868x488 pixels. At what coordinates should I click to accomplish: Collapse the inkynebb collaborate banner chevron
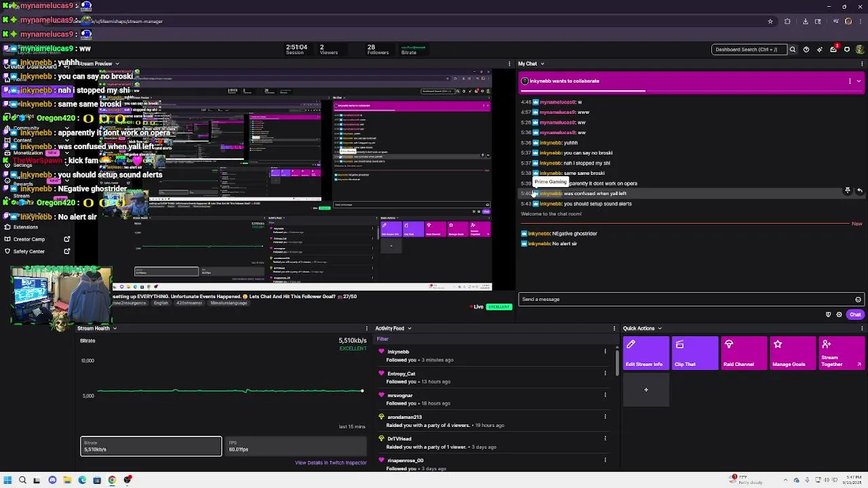[x=859, y=81]
